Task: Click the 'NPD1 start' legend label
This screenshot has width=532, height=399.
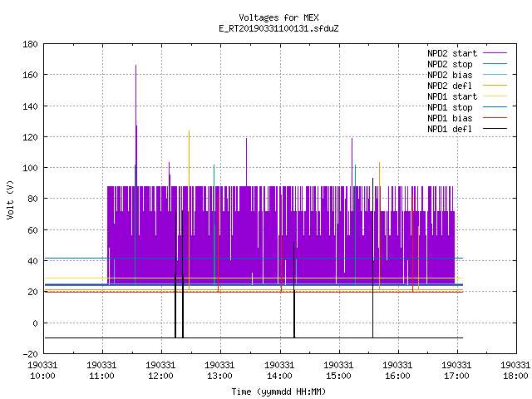Action: (x=452, y=96)
